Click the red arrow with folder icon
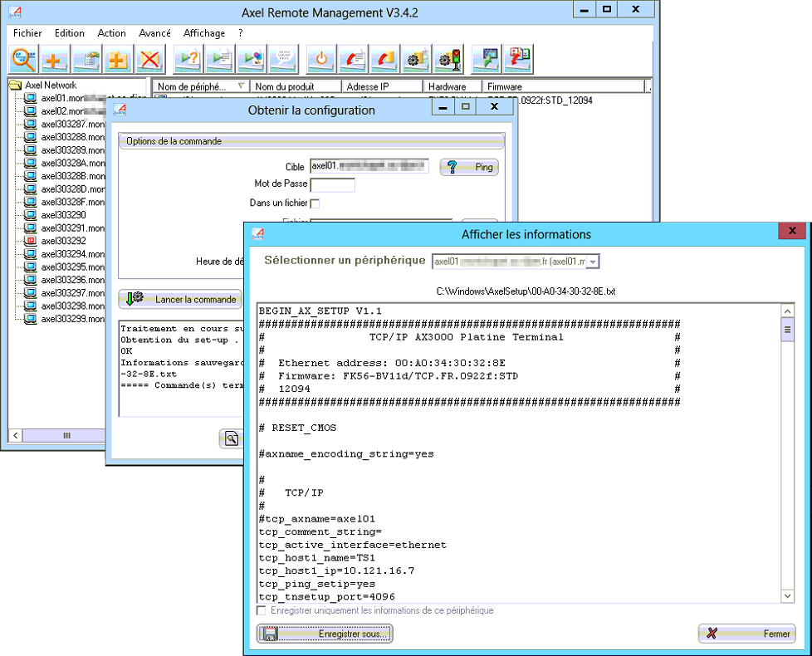The width and height of the screenshot is (812, 656). coord(384,59)
